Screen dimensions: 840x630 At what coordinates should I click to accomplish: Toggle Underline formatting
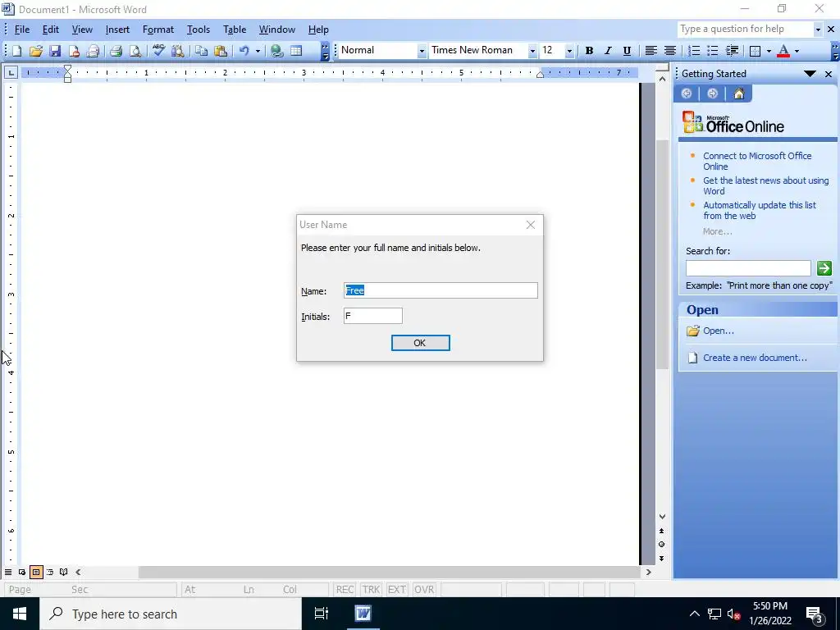point(627,50)
